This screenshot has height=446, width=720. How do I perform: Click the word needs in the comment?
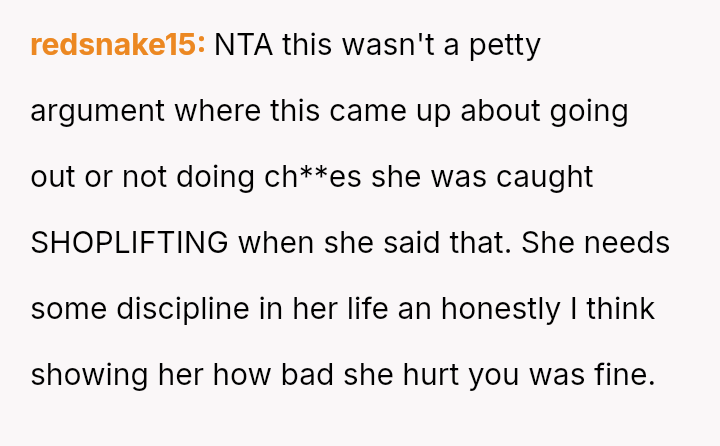pos(627,243)
